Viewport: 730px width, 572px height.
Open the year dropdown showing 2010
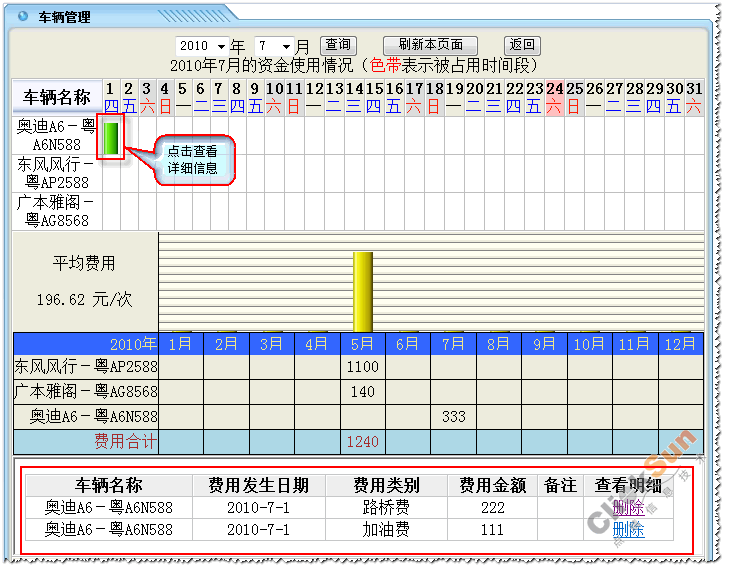[202, 46]
